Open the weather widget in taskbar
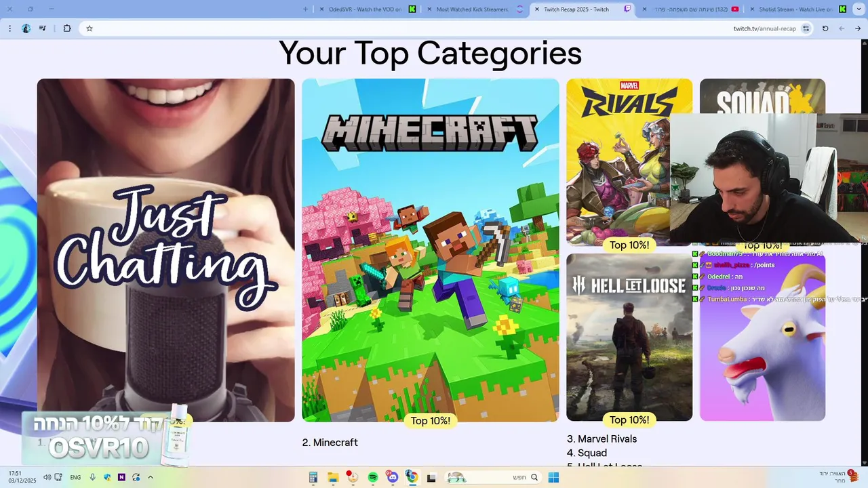The width and height of the screenshot is (868, 488). click(x=838, y=476)
